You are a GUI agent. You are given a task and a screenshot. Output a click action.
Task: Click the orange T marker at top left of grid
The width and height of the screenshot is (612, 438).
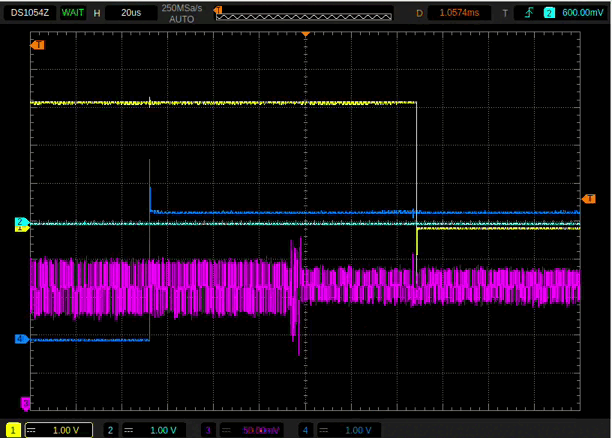(x=37, y=46)
